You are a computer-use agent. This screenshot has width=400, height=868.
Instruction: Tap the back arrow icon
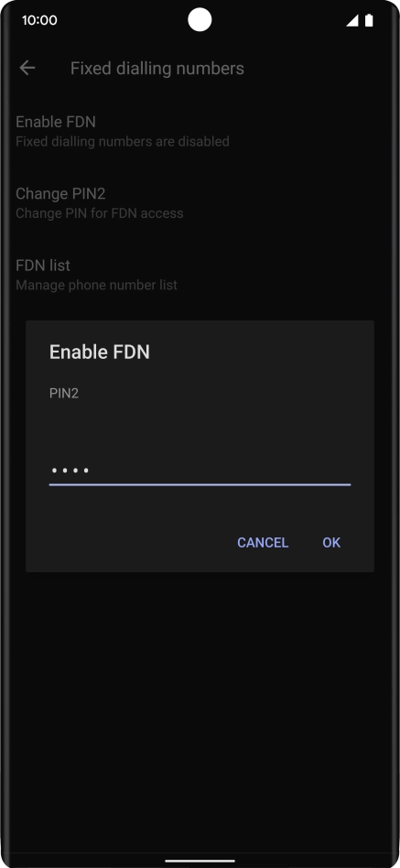pos(27,68)
